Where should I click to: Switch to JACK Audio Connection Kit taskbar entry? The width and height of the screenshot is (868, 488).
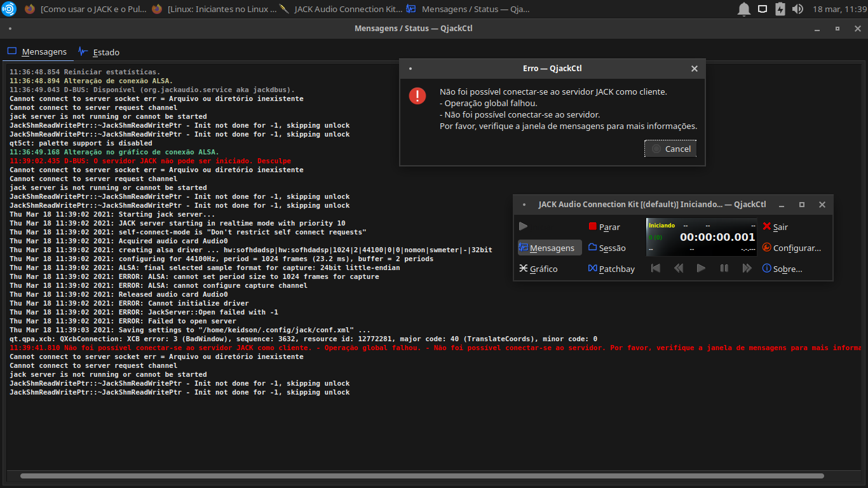pos(341,9)
